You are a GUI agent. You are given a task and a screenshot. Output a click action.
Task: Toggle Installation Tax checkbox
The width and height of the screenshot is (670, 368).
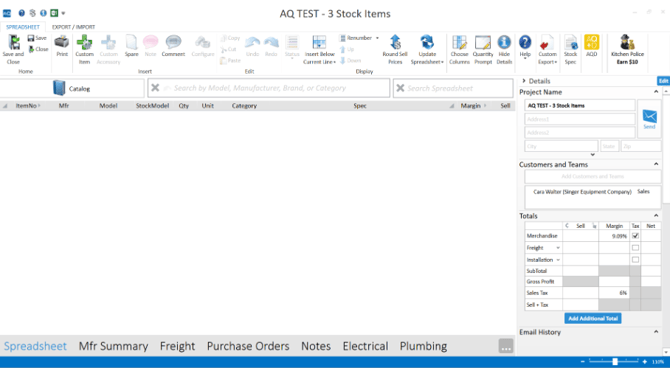635,259
